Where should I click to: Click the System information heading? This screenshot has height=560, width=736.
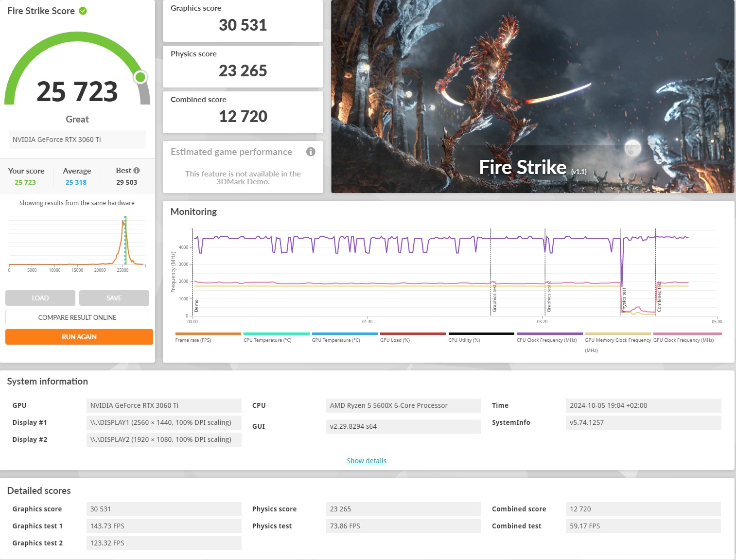point(48,381)
